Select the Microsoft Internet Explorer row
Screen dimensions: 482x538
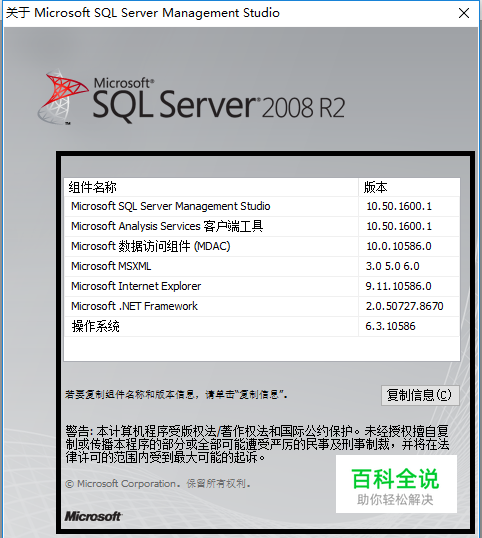pos(262,286)
